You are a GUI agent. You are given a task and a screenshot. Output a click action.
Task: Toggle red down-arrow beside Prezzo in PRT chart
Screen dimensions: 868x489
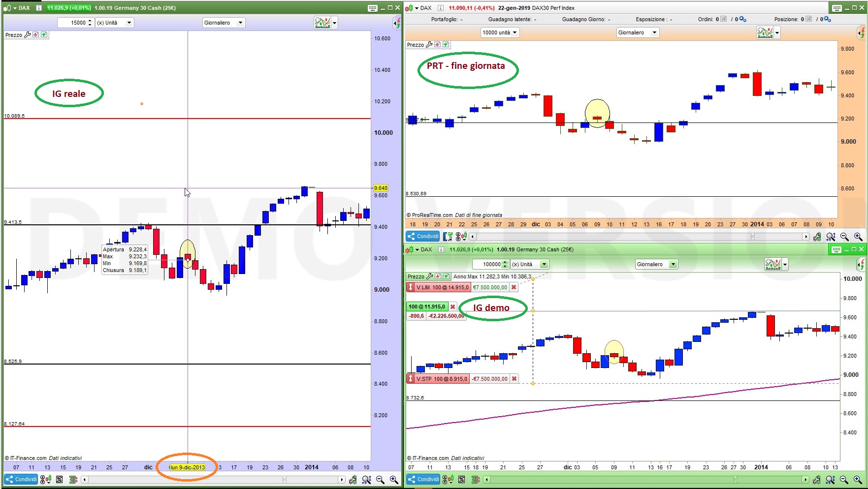coord(438,45)
